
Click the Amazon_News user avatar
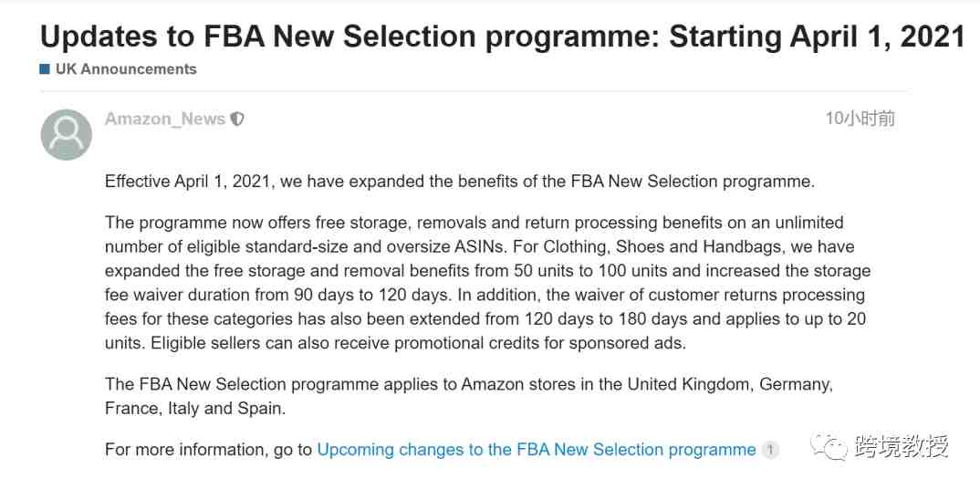67,135
